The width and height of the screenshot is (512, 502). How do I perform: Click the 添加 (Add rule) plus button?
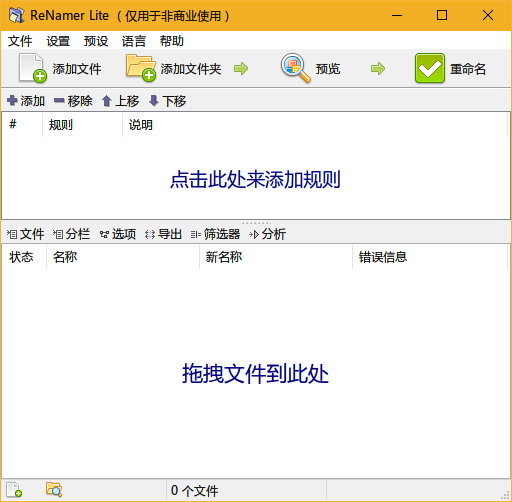point(26,101)
